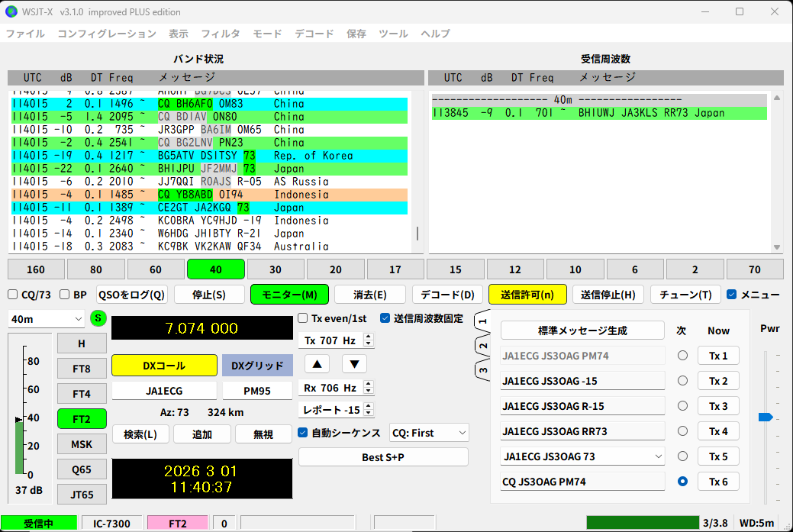
Task: Select the 6 meter band button
Action: click(635, 269)
